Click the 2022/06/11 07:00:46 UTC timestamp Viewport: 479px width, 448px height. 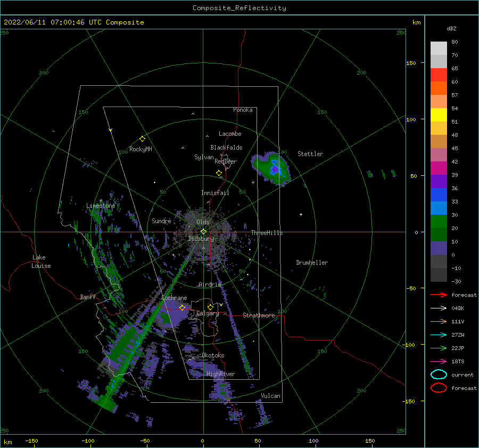click(74, 22)
